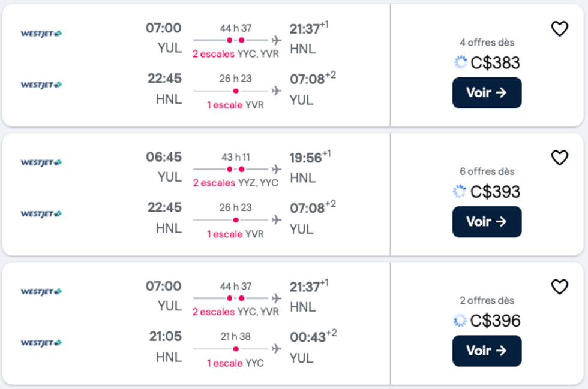The height and width of the screenshot is (389, 588).
Task: Select '2 escales YYZ, YYC' stop details
Action: click(235, 183)
